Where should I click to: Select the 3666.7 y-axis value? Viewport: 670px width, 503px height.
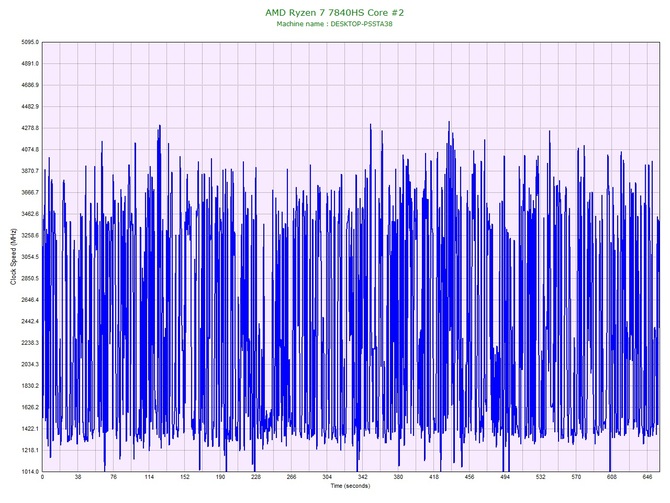click(x=29, y=193)
